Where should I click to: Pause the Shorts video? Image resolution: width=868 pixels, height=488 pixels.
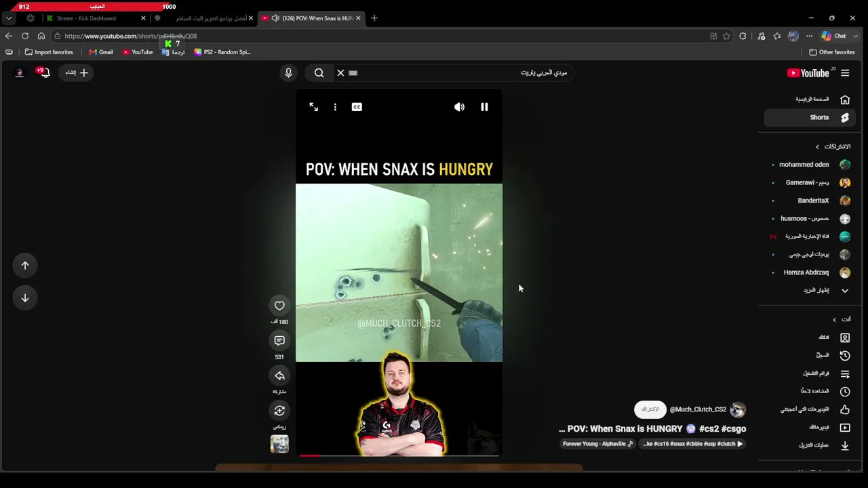pos(484,107)
